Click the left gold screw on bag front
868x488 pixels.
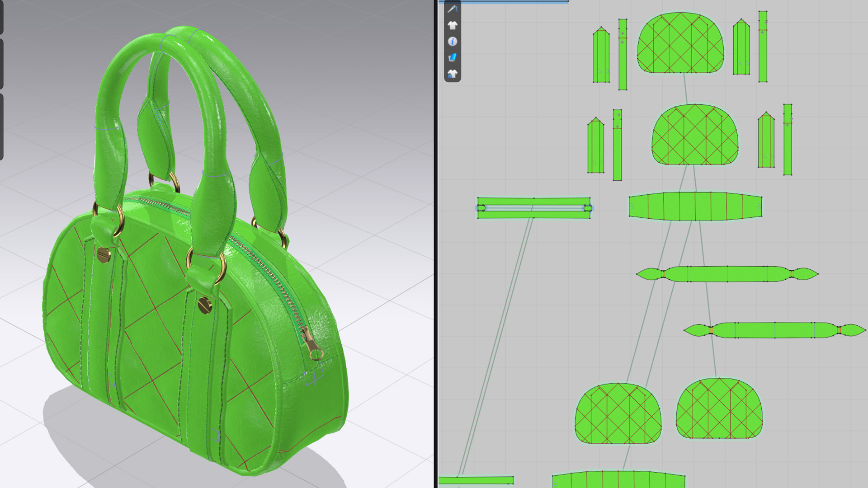pos(104,255)
